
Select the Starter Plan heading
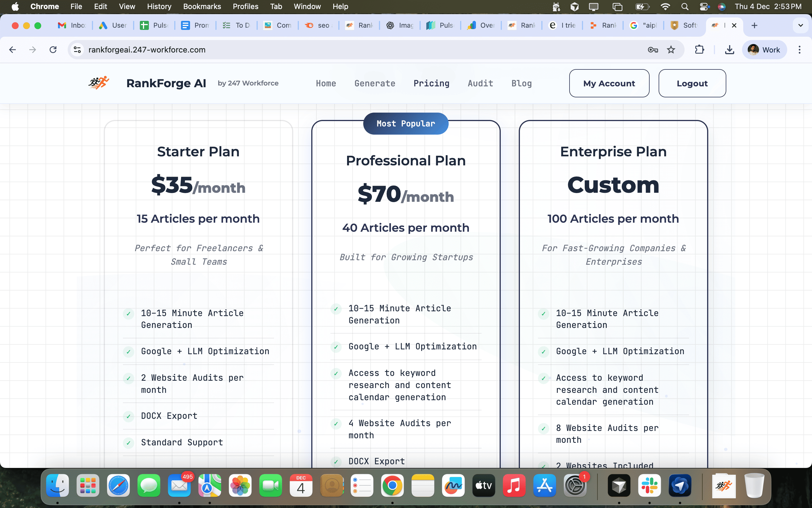point(198,152)
